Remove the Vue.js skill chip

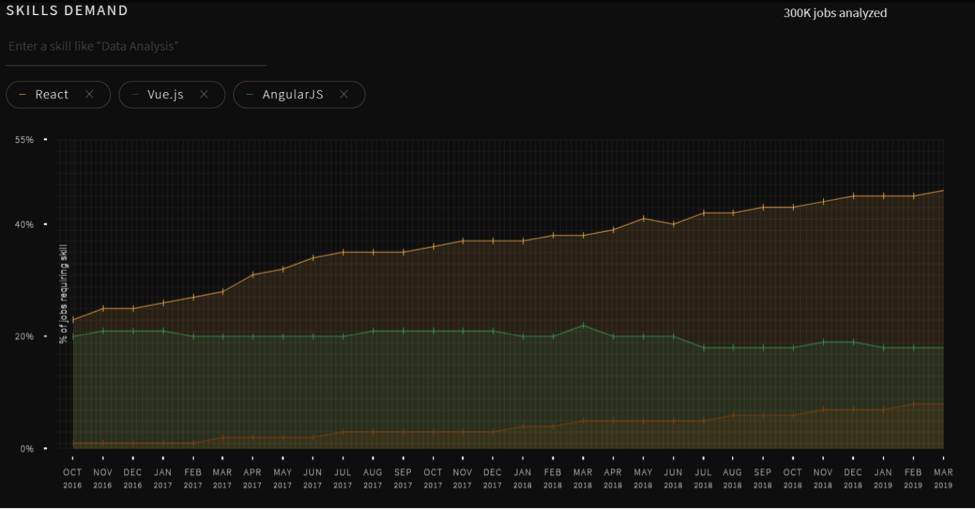(204, 94)
